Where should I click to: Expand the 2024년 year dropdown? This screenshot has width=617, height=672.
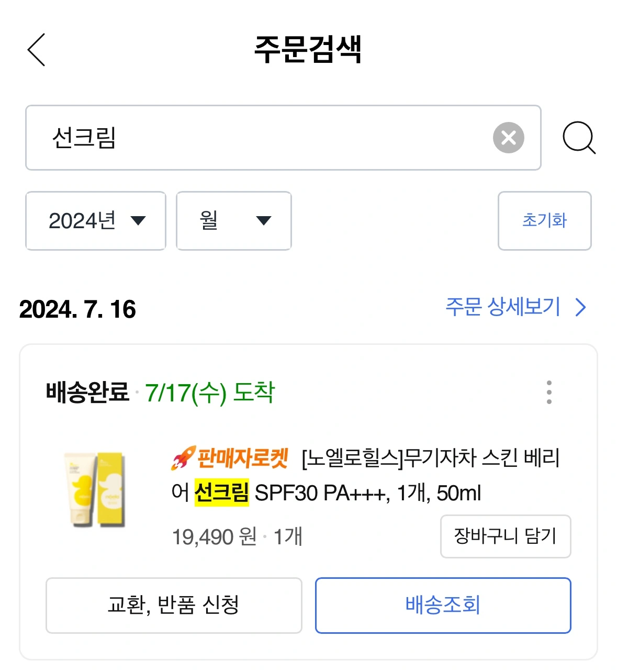(96, 221)
